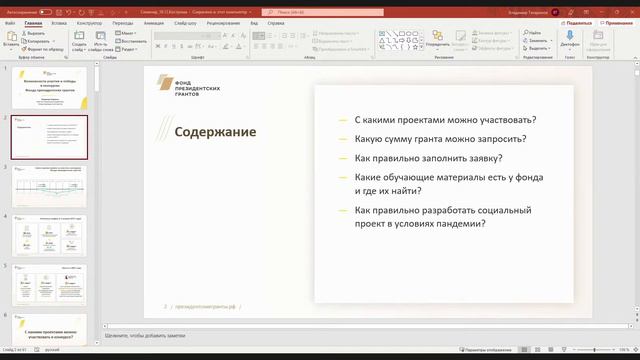Viewport: 640px width, 360px height.
Task: Click the center text alignment button
Action: [x=264, y=47]
